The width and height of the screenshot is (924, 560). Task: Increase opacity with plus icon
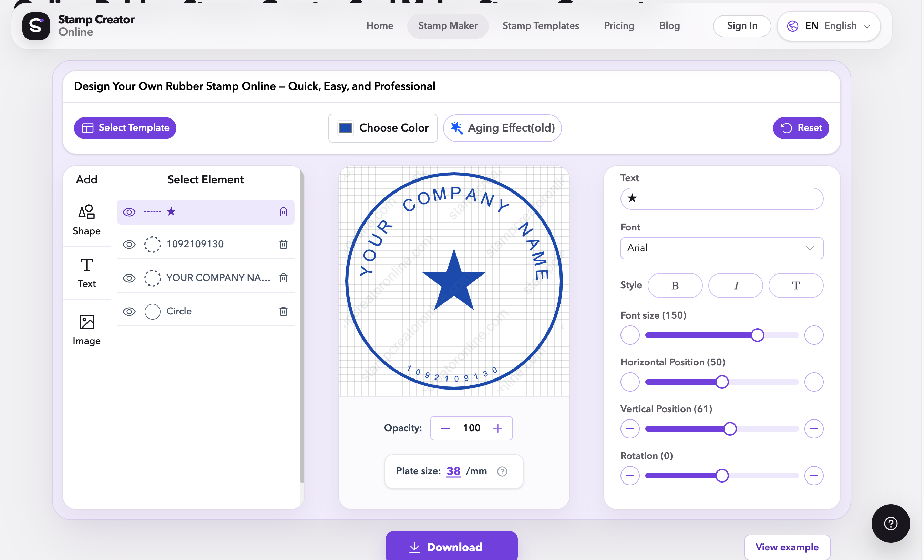point(497,428)
